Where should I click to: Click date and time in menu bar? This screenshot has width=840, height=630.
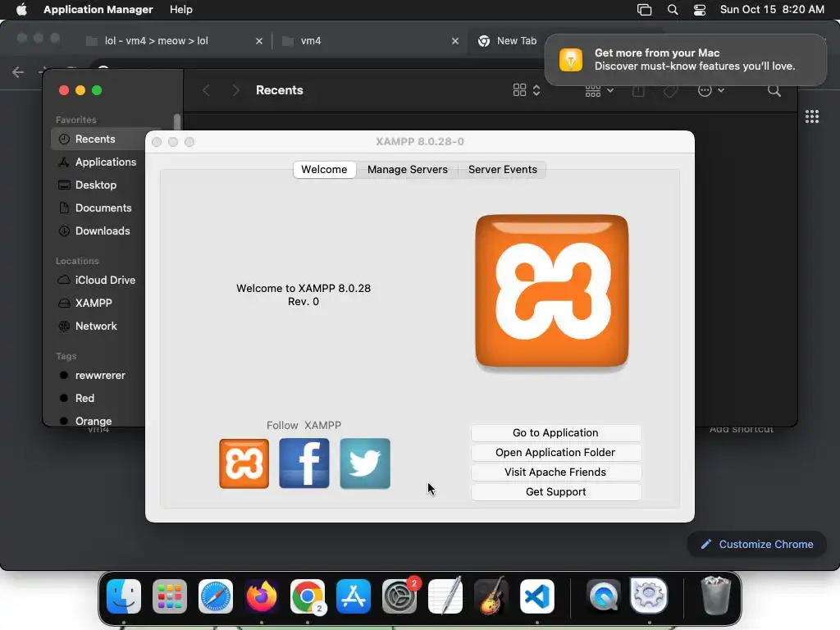[x=772, y=10]
